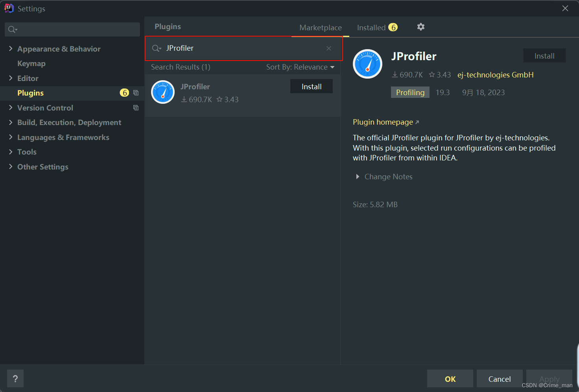Expand the Change Notes disclosure triangle
The height and width of the screenshot is (392, 579).
(x=358, y=177)
